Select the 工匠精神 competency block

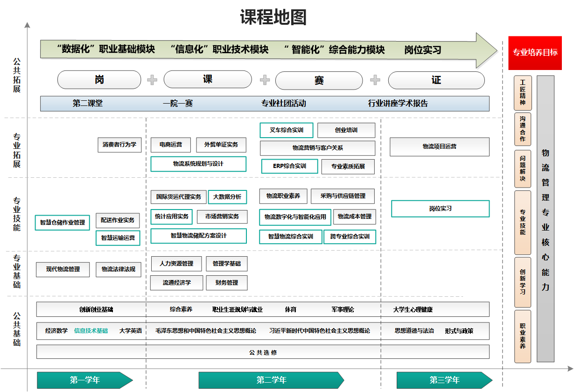tap(522, 92)
